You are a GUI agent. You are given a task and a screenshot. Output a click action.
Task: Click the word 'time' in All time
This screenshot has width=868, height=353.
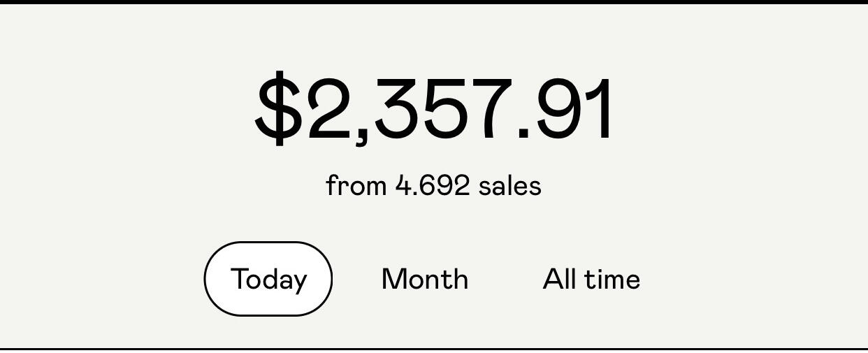point(612,279)
